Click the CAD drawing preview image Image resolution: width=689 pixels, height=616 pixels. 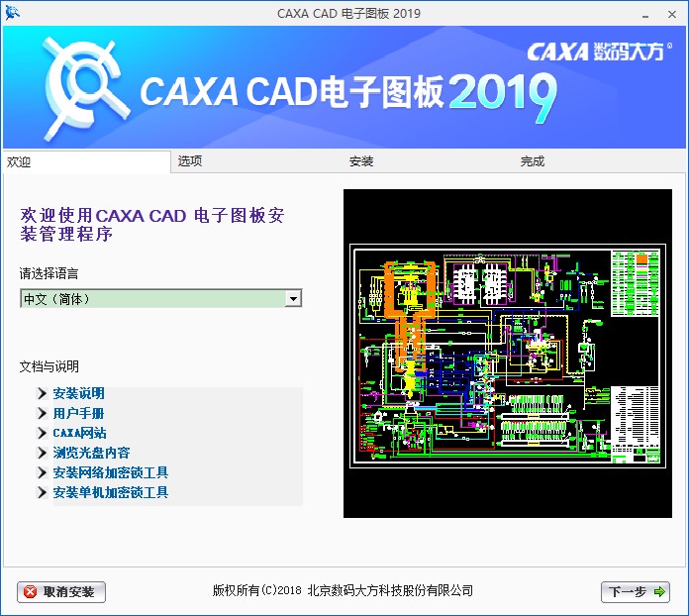506,353
